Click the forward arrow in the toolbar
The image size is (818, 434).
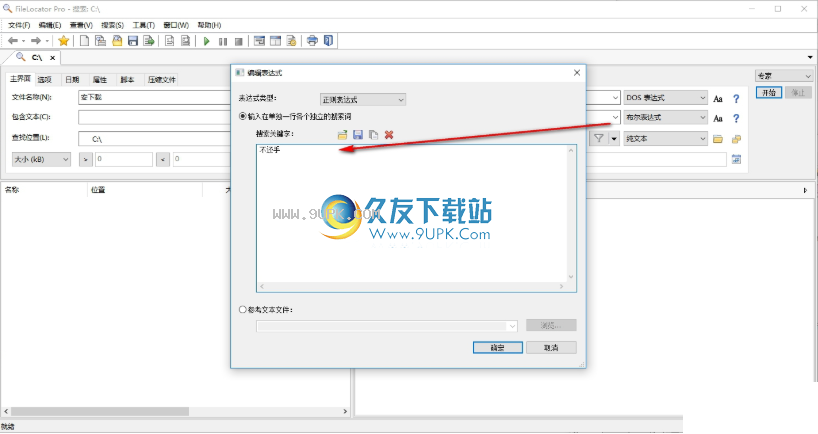pos(35,41)
